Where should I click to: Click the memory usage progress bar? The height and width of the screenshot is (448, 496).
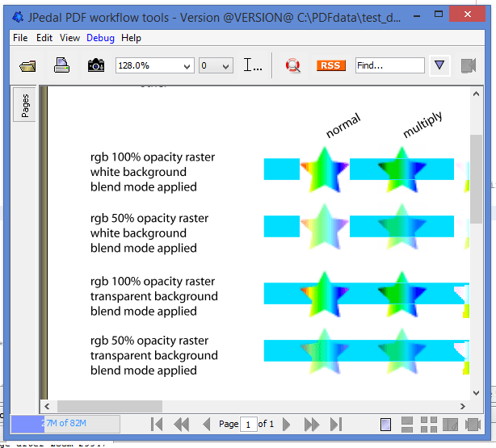click(65, 423)
